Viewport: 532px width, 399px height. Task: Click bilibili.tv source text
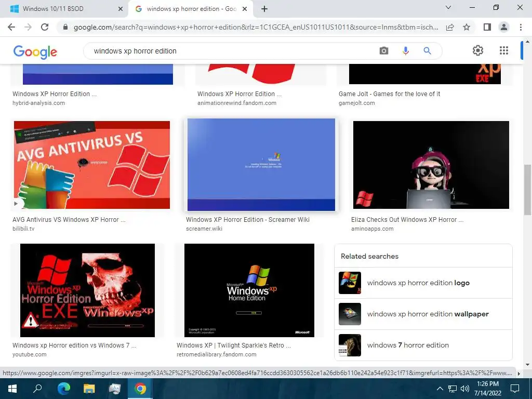pyautogui.click(x=23, y=229)
